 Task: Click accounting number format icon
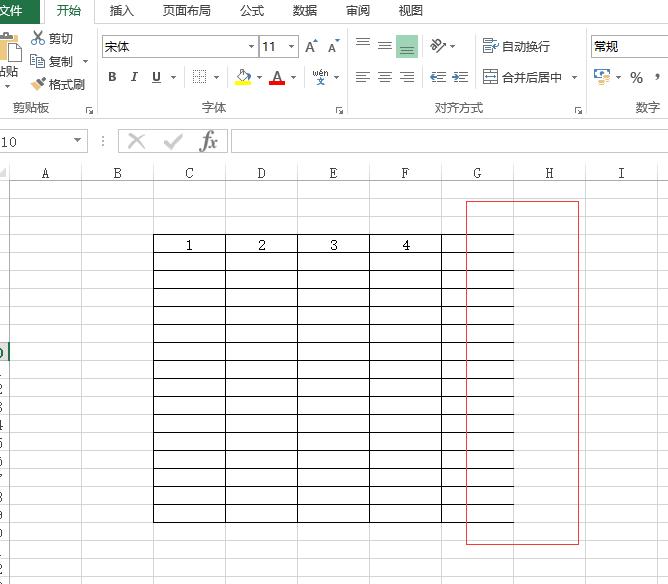click(602, 77)
